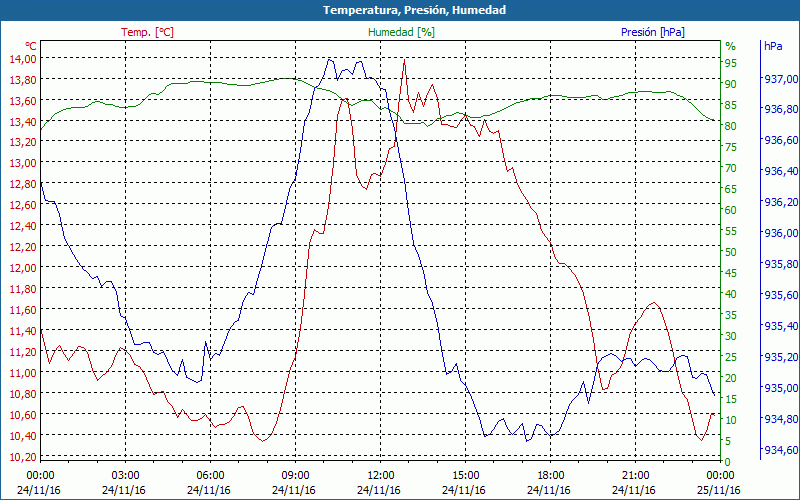Click the '12,80' temperature axis value
The image size is (800, 500).
[x=23, y=184]
